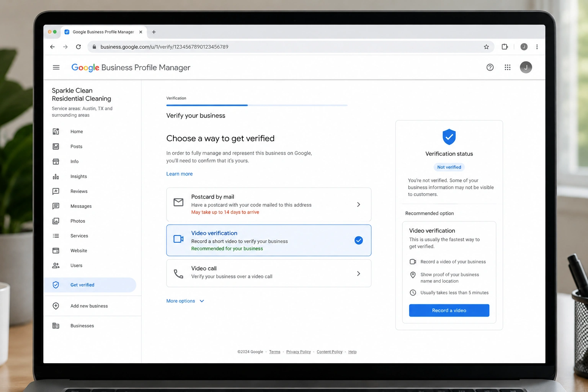Open a new browser tab
This screenshot has height=392, width=588.
154,32
